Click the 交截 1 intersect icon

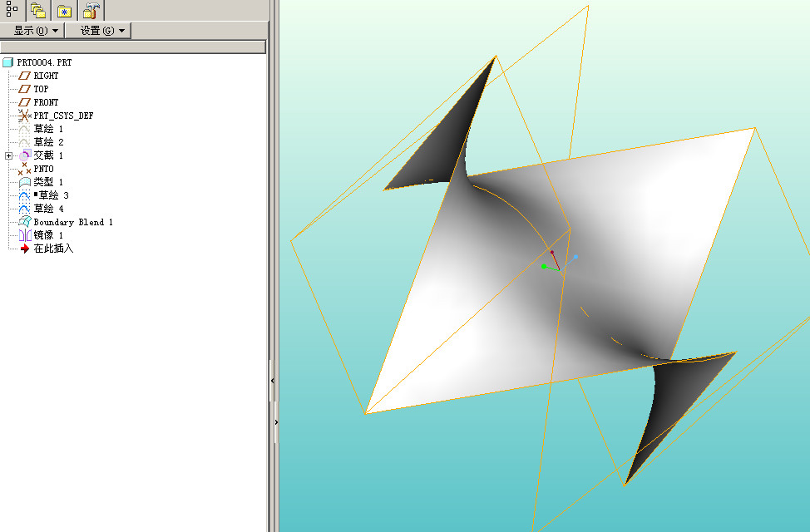[25, 155]
